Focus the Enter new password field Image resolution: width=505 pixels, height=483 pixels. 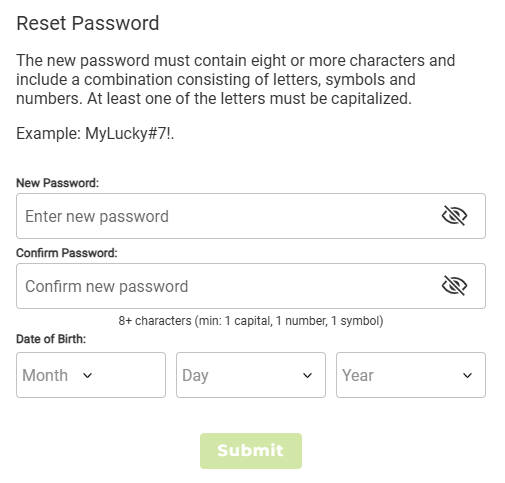(x=251, y=216)
